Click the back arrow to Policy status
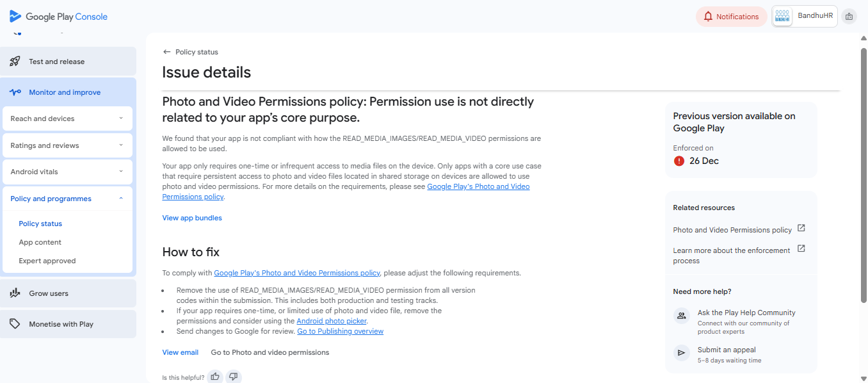This screenshot has height=383, width=868. (x=167, y=52)
